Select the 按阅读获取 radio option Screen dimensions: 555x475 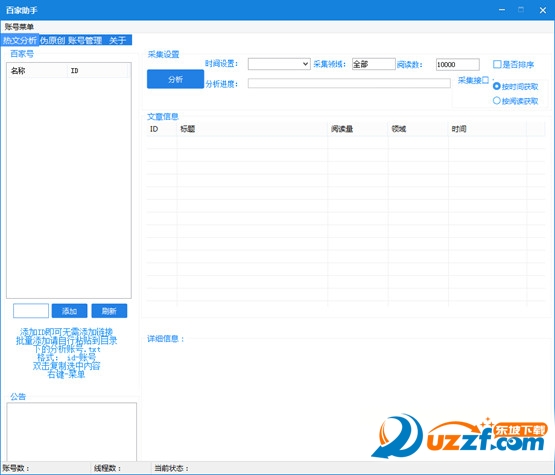[x=497, y=101]
